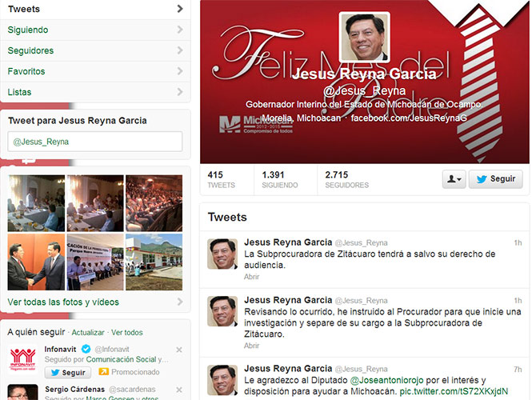Click Abrir under Revisando lo ocurrido tweet

pos(251,346)
